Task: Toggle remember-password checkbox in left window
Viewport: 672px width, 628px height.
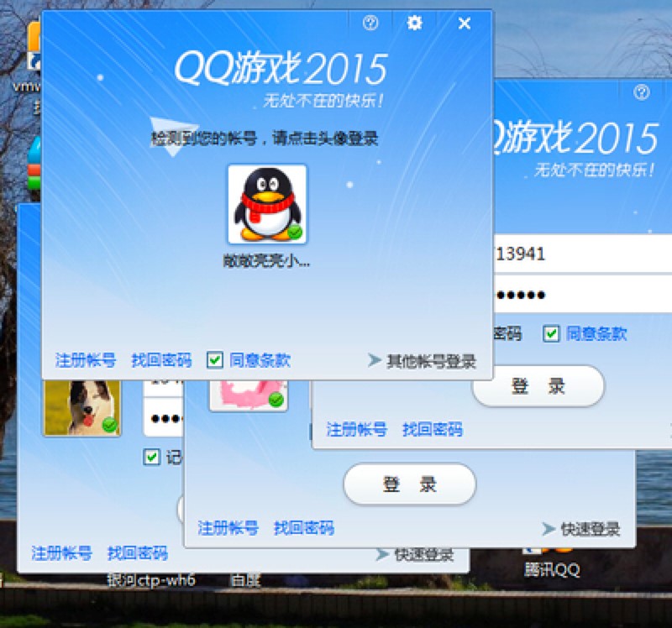Action: coord(151,457)
